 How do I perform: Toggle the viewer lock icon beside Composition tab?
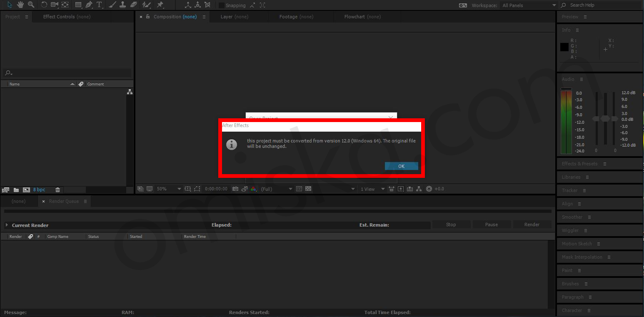(x=147, y=17)
